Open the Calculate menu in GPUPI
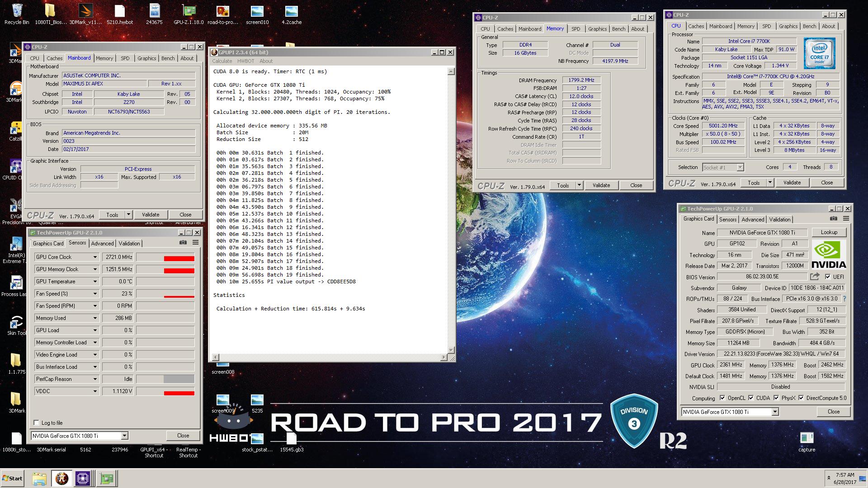Screen dimensions: 868x488 [222, 61]
